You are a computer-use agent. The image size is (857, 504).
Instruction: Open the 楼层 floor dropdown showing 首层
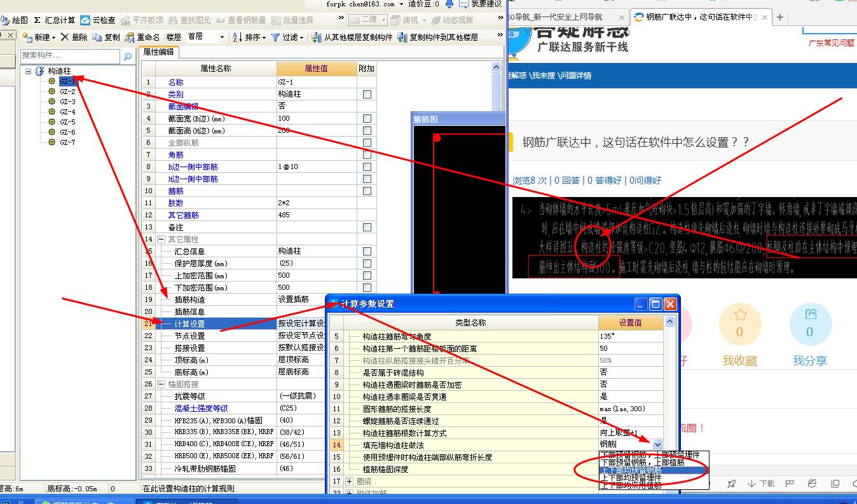point(205,37)
